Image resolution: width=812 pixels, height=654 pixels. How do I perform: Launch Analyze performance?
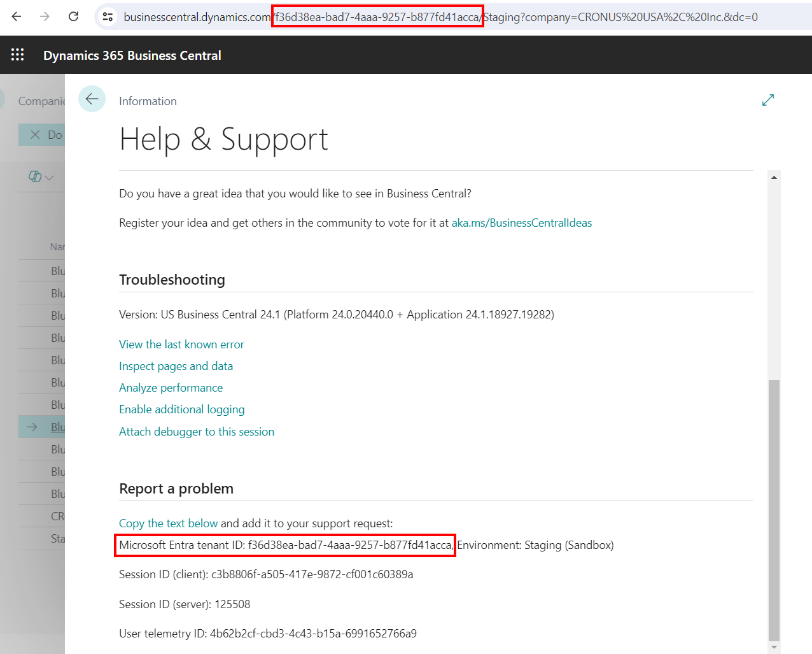coord(171,388)
